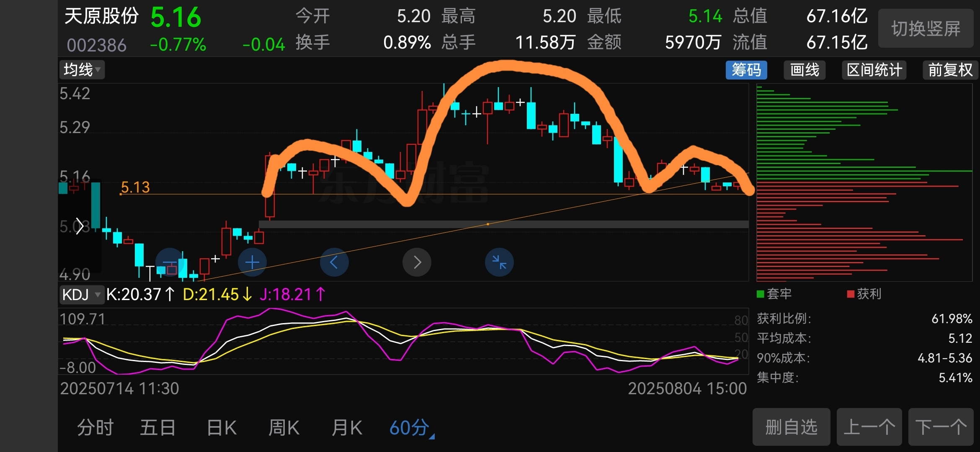Click the 集中度 value 5.41%
The image size is (980, 452).
955,378
